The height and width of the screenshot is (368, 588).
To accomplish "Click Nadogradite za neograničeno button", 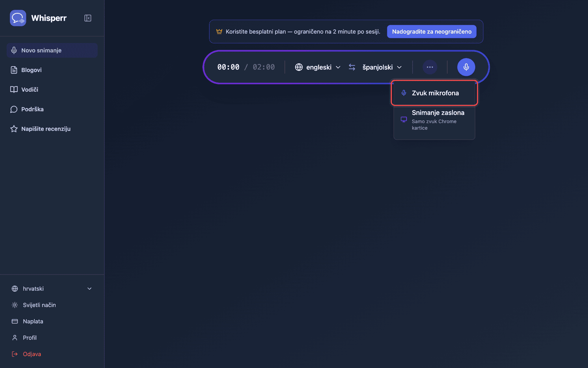I will point(432,32).
